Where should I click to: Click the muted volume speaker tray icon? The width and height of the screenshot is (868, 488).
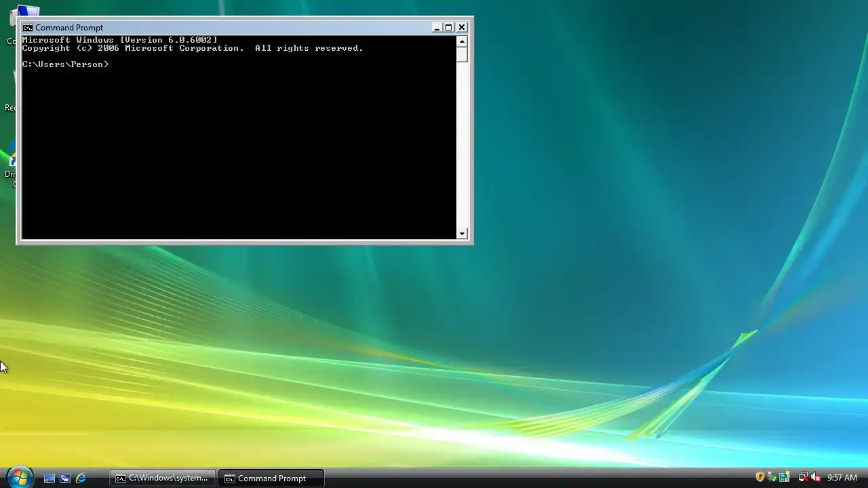tap(816, 477)
